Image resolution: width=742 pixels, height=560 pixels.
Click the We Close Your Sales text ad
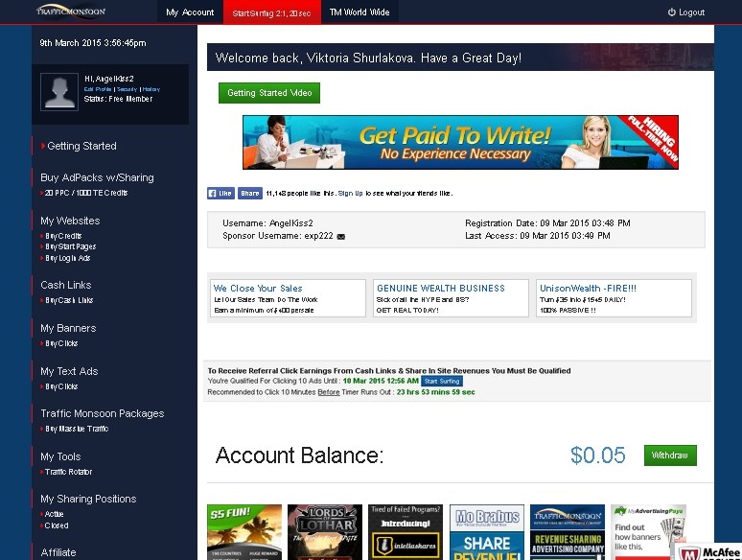(288, 298)
